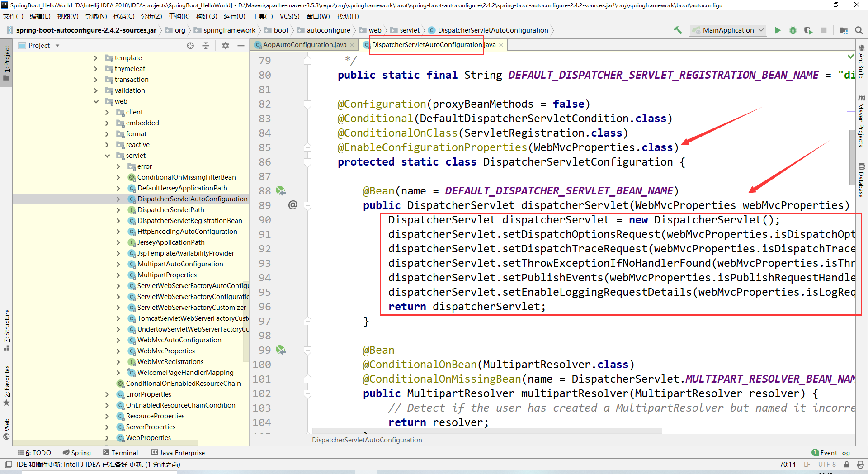Click the bean gutter icon on line 99
Image resolution: width=868 pixels, height=474 pixels.
281,350
